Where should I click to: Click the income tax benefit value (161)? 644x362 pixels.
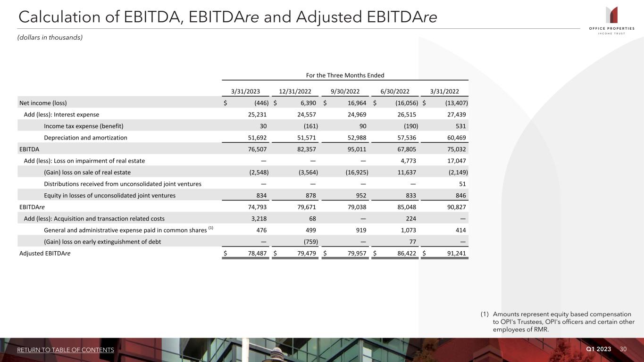point(310,126)
